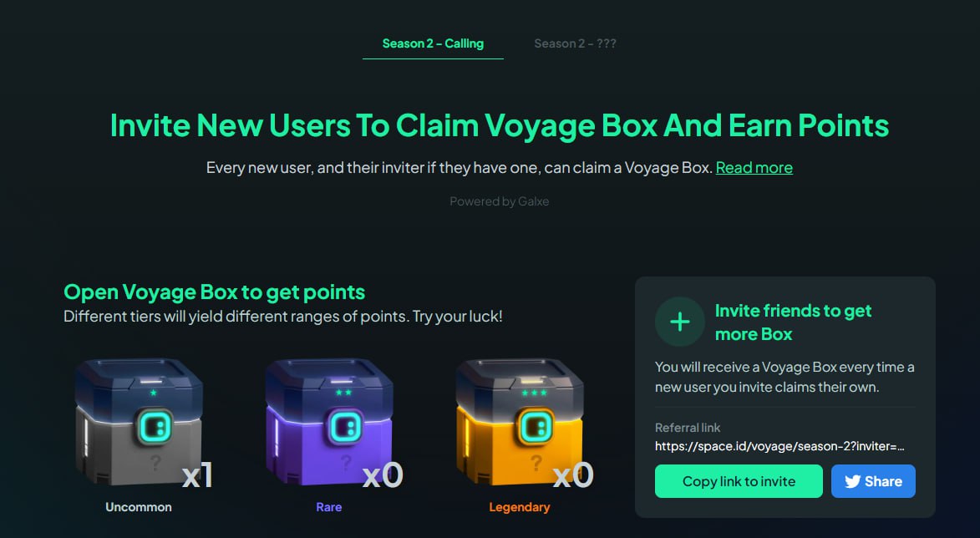Click the green plus invite icon

[680, 322]
